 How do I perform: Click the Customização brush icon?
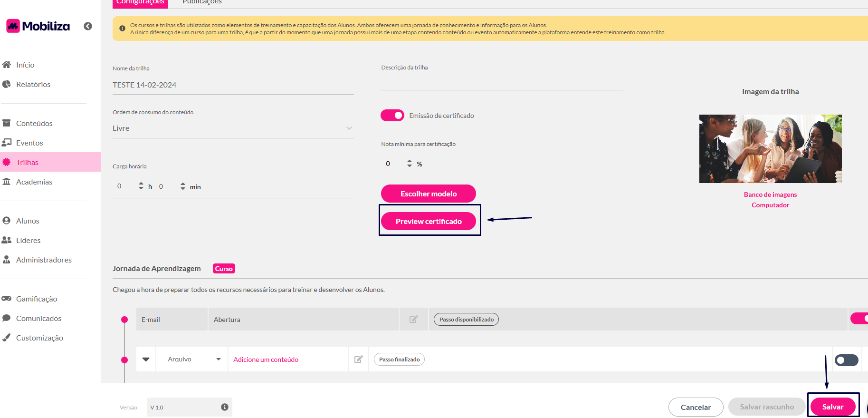coord(7,338)
